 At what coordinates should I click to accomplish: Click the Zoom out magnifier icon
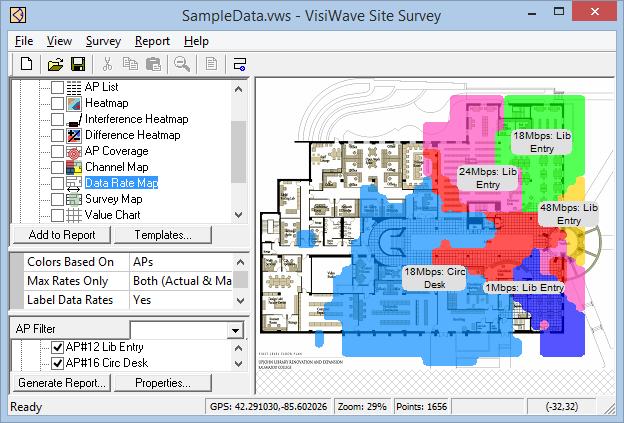click(182, 64)
